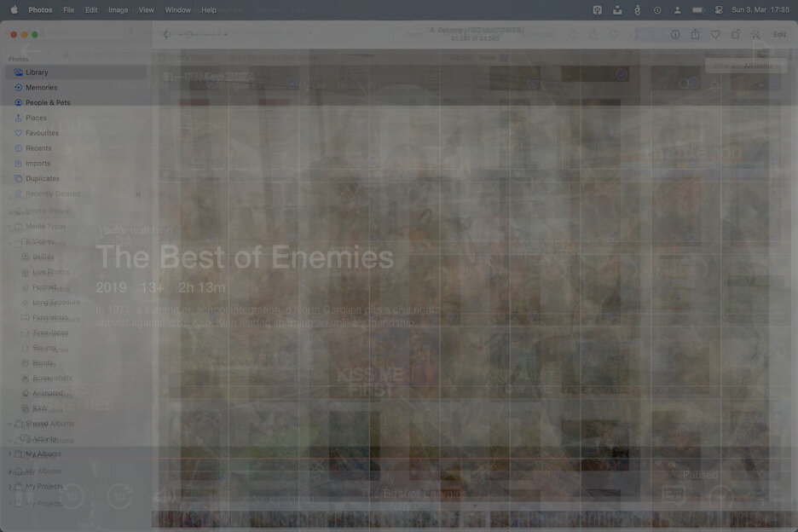Click the Edit button in Photos toolbar

point(779,35)
